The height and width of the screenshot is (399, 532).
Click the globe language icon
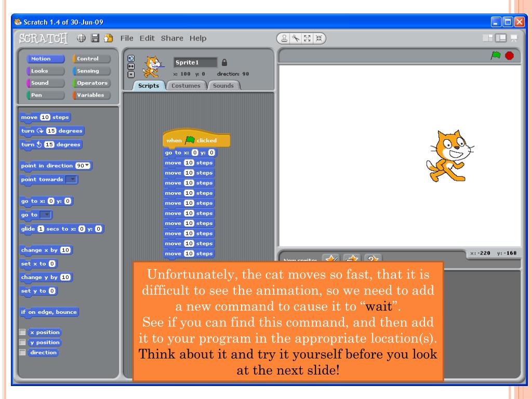click(x=81, y=38)
